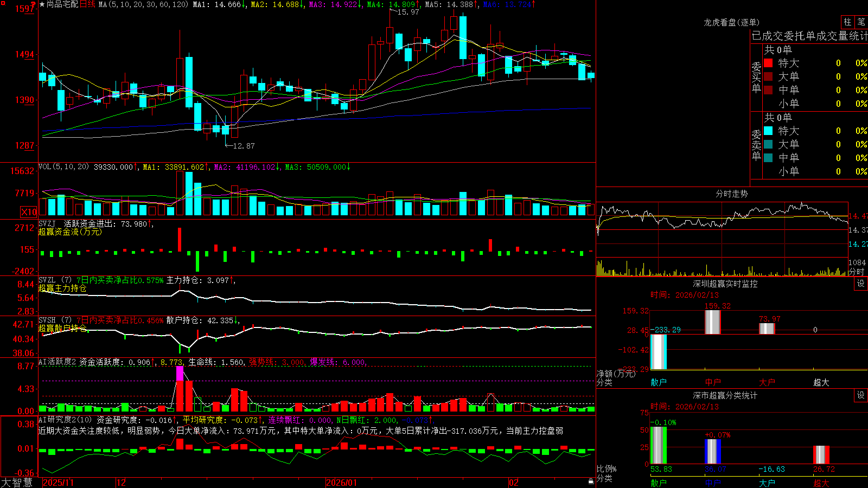Click red 特大 buy-order swatch
Viewport: 868px width, 488px height.
tap(768, 63)
